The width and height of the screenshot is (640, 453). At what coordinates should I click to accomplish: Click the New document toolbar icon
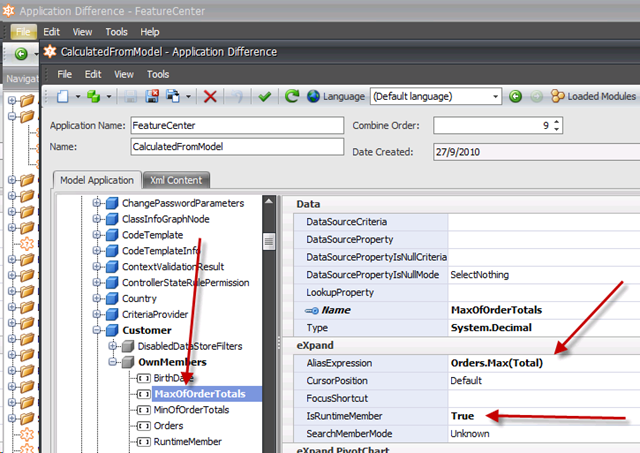tap(62, 96)
